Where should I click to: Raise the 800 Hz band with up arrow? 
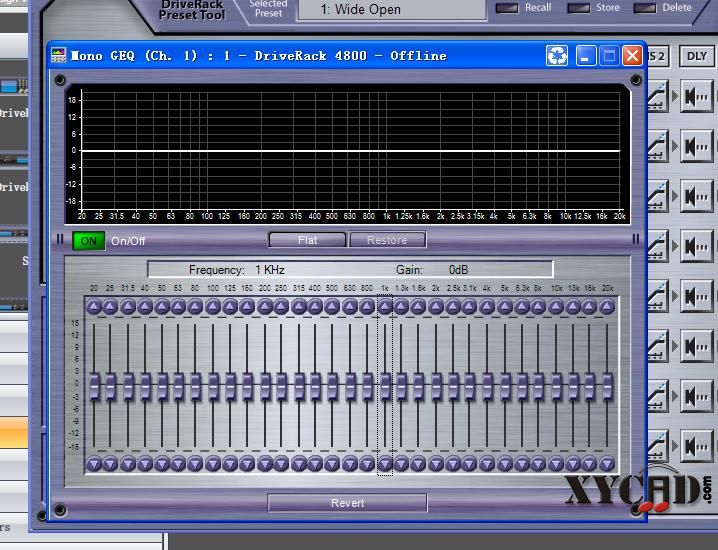coord(367,306)
